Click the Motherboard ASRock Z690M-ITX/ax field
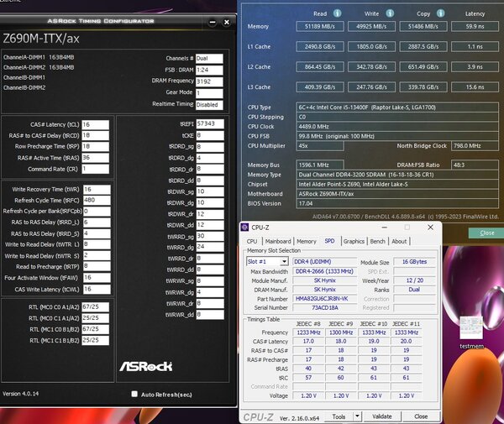Screen dimensions: 504x424 coord(397,194)
